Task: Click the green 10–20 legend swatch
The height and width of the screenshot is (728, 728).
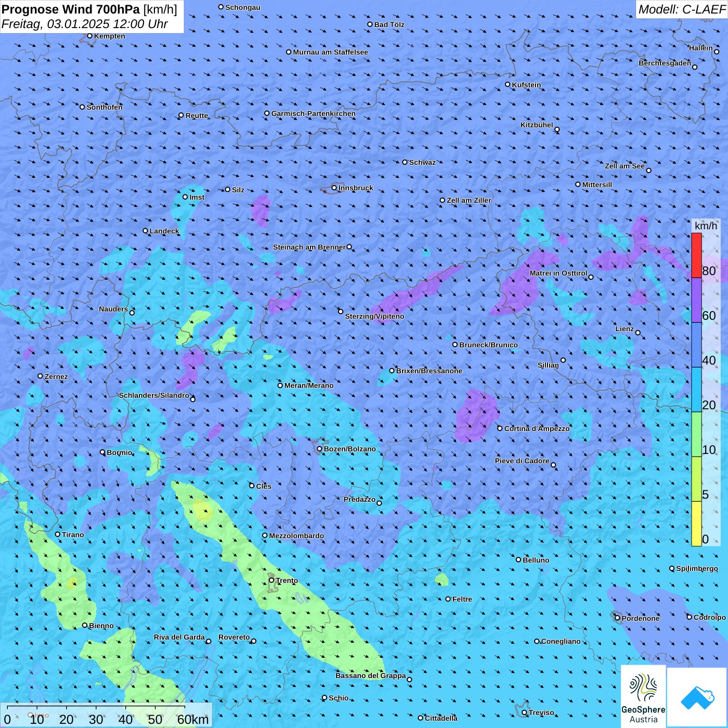Action: point(696,435)
